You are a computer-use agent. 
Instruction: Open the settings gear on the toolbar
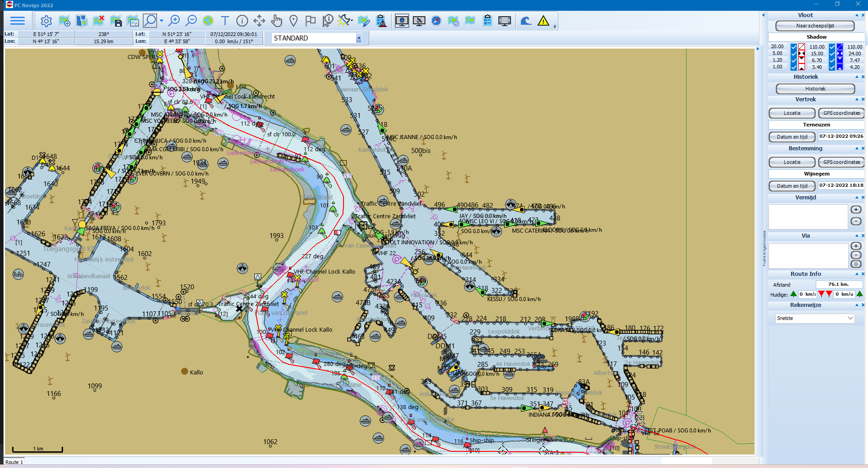[46, 21]
